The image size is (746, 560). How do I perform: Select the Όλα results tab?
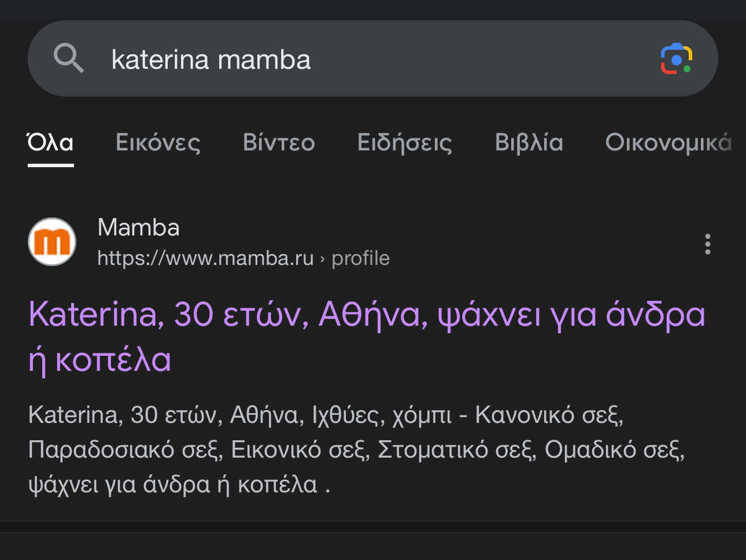50,142
